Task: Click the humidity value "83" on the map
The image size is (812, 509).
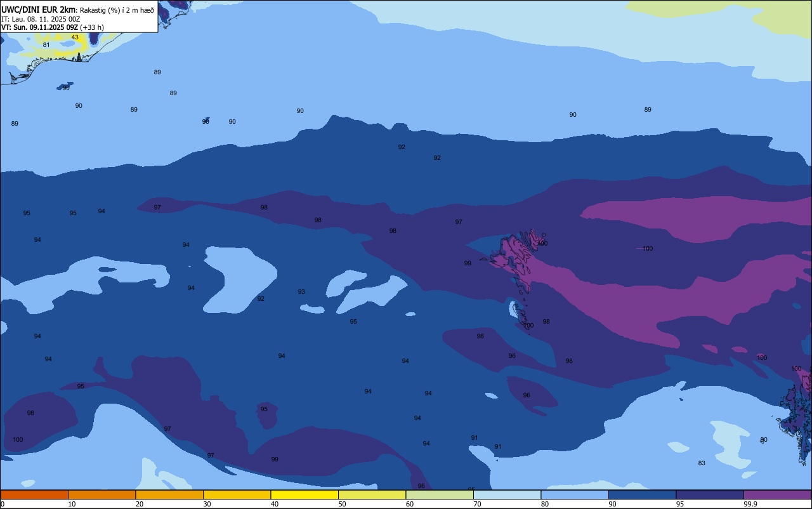Action: [702, 463]
